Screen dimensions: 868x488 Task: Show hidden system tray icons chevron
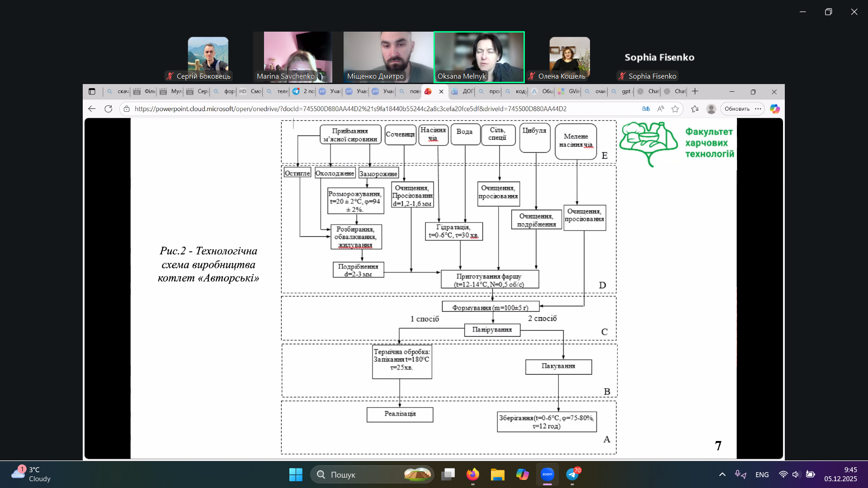pyautogui.click(x=722, y=474)
